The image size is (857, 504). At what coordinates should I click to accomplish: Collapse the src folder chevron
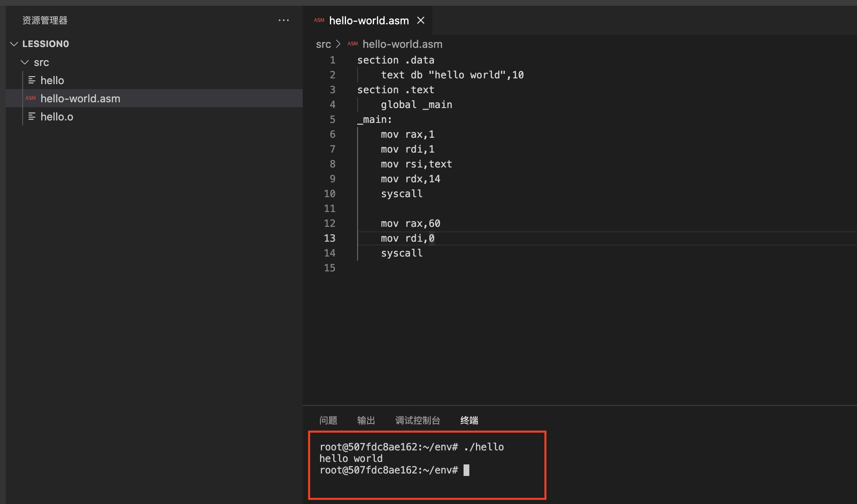coord(25,62)
